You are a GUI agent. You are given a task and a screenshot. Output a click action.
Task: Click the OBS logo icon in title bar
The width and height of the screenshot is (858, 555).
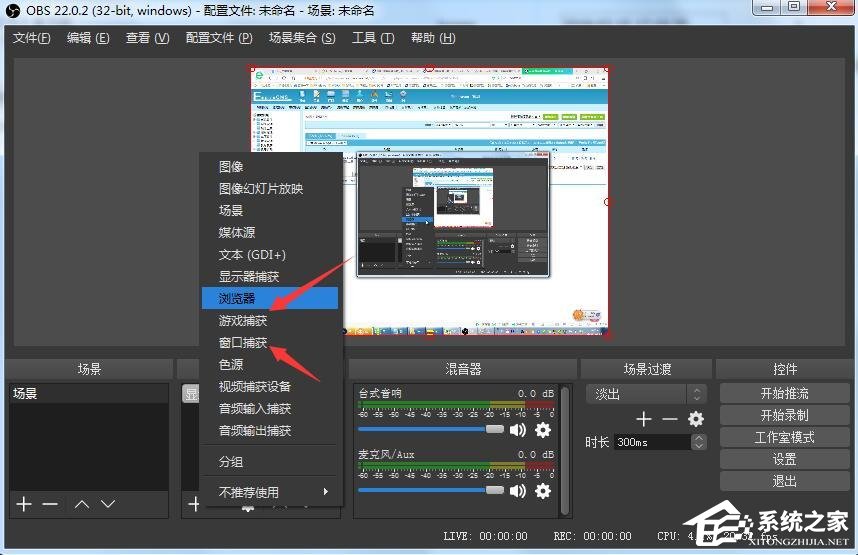point(12,10)
